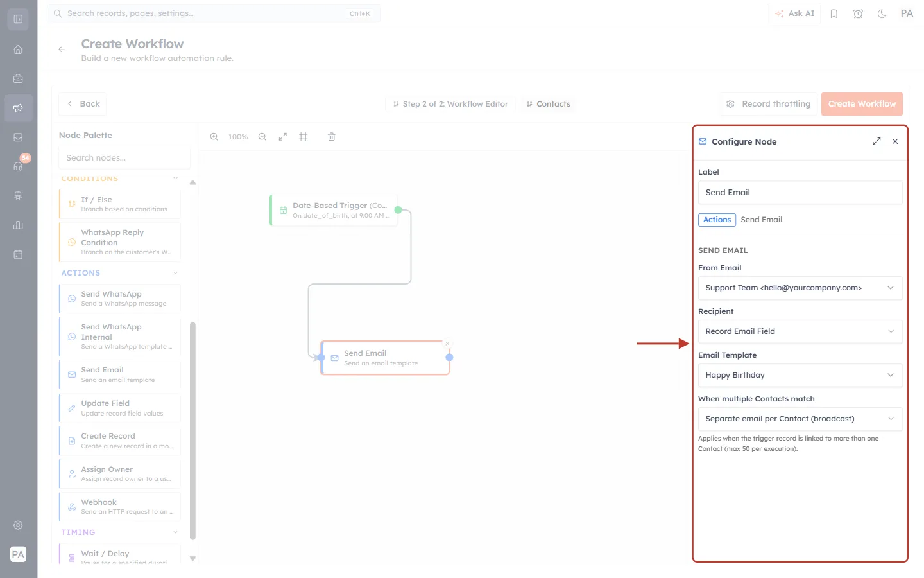Collapse the ACTIONS section in palette
The image size is (924, 578).
coord(175,273)
